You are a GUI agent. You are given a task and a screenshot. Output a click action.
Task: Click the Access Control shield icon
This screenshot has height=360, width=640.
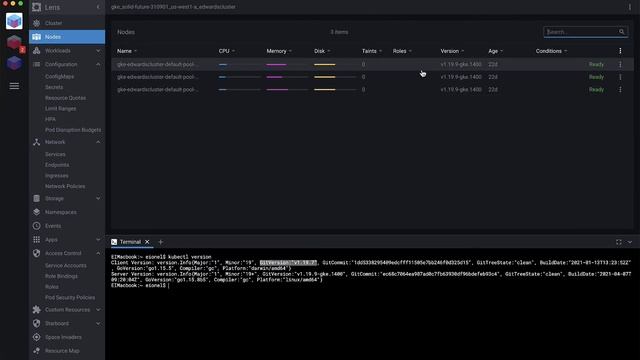point(36,253)
